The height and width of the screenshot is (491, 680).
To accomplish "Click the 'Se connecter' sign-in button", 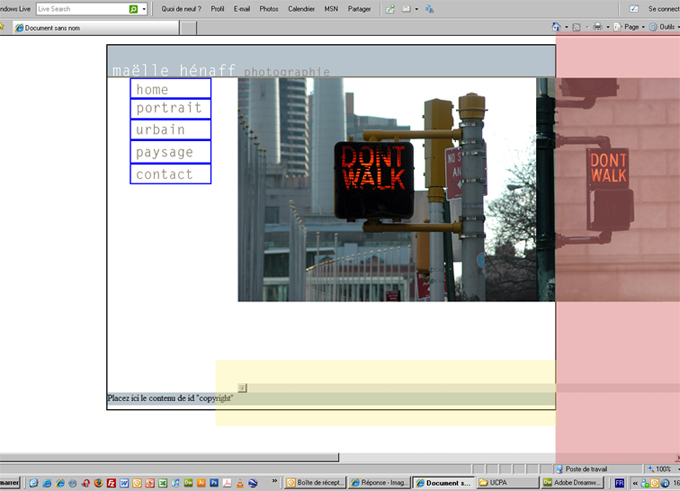I will click(x=664, y=9).
